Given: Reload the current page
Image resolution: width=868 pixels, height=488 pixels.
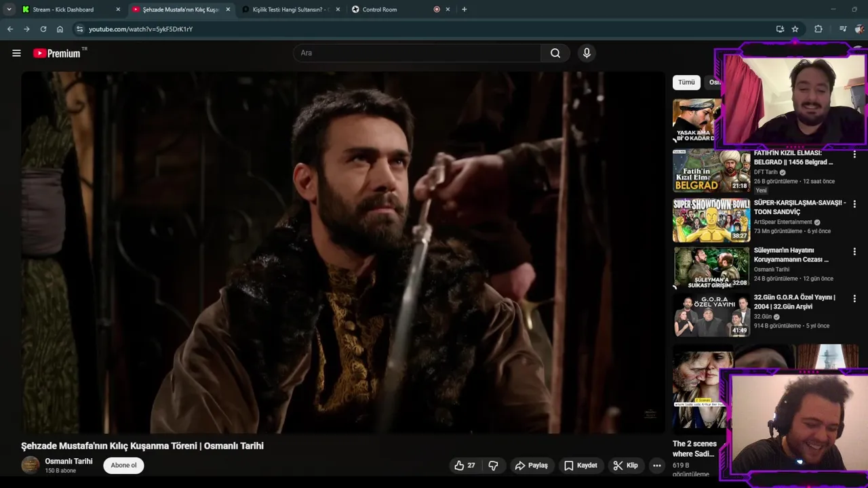Looking at the screenshot, I should pyautogui.click(x=43, y=29).
